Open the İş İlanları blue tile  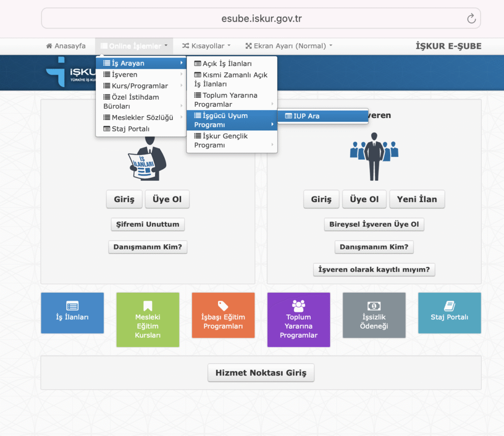(x=72, y=313)
